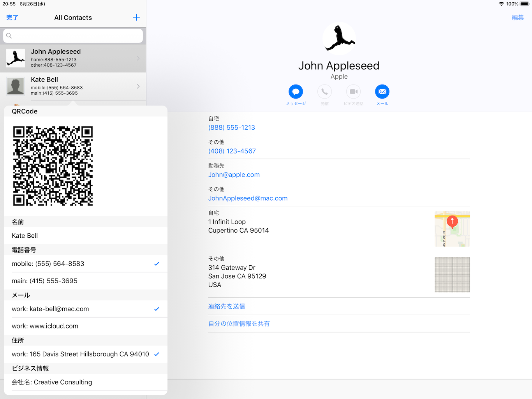
Task: Tap the video call camera icon
Action: tap(353, 92)
